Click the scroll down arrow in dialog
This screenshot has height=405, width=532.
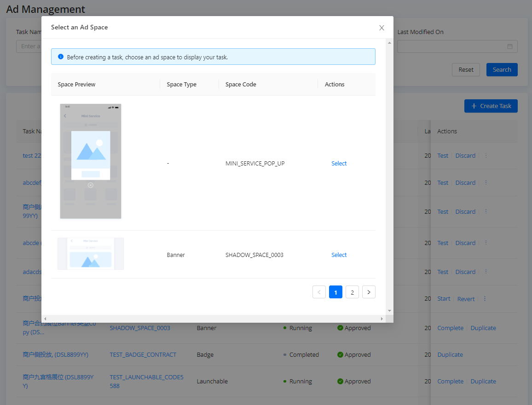(390, 311)
